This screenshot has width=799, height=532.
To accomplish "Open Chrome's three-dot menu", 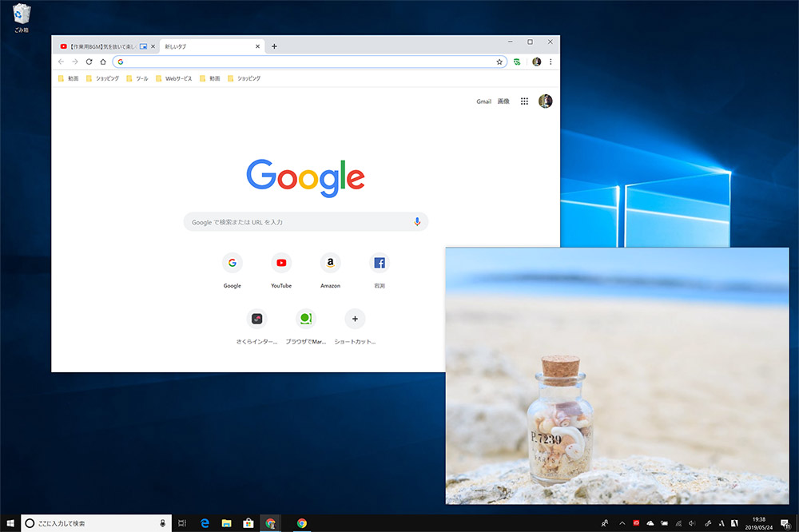I will 551,62.
